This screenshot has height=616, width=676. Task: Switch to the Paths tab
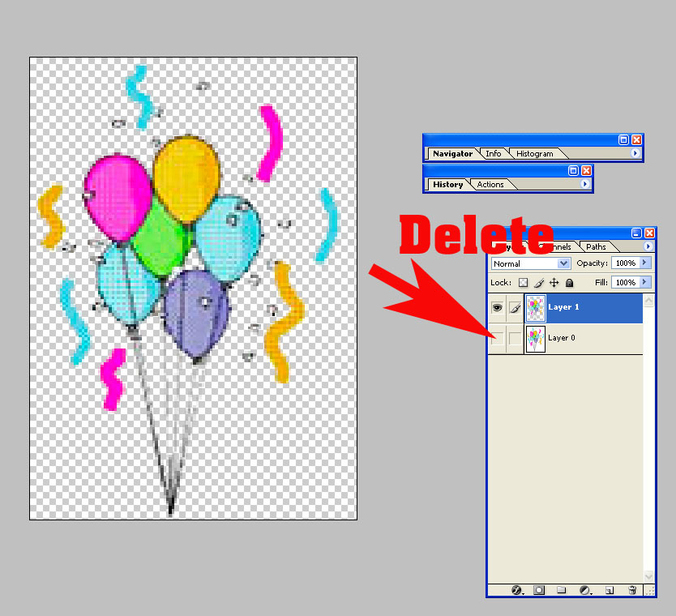pyautogui.click(x=596, y=246)
